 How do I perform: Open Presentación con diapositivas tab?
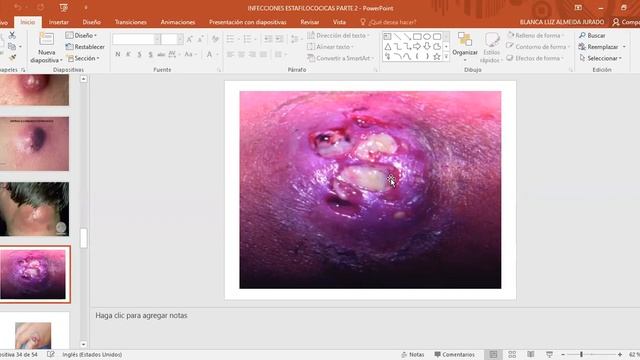point(247,22)
